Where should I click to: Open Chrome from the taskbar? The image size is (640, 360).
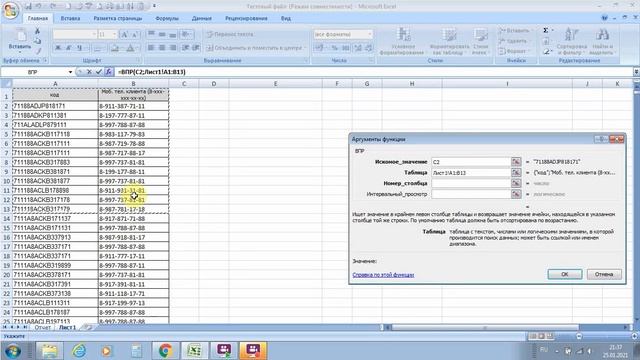pos(165,351)
